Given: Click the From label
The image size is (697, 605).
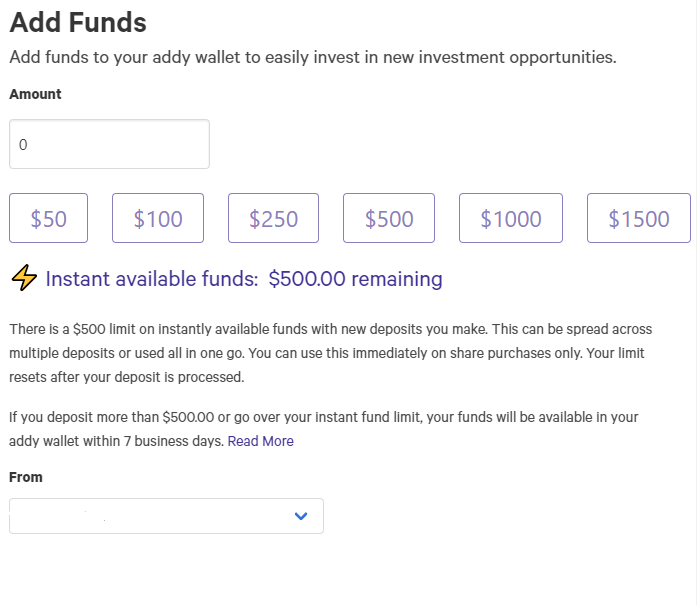Looking at the screenshot, I should coord(26,477).
